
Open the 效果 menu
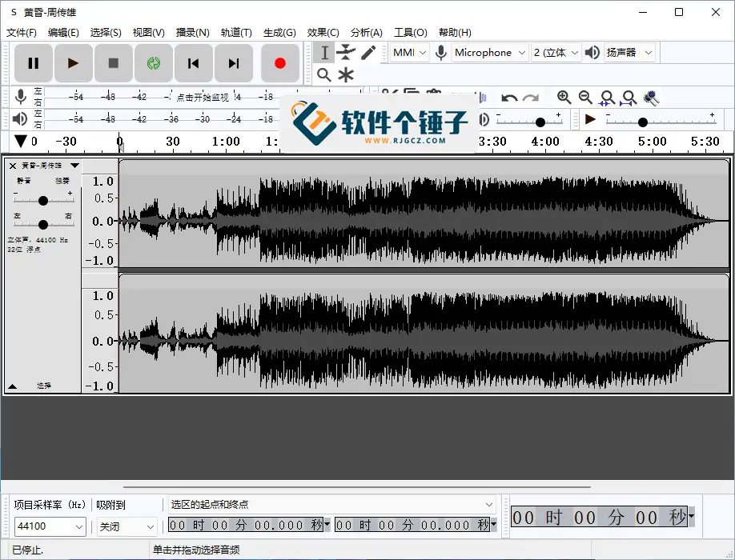323,32
